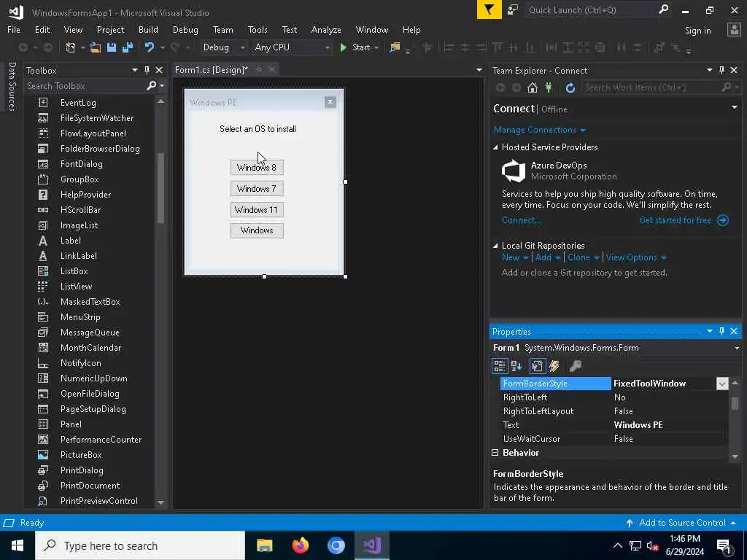Click the Undo arrow in toolbar
The image size is (747, 560).
150,47
